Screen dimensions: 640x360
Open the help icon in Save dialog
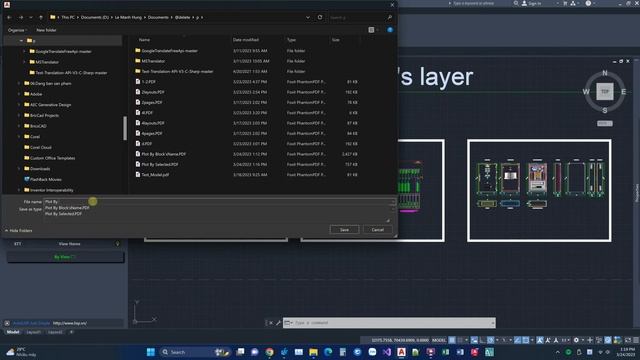(390, 30)
